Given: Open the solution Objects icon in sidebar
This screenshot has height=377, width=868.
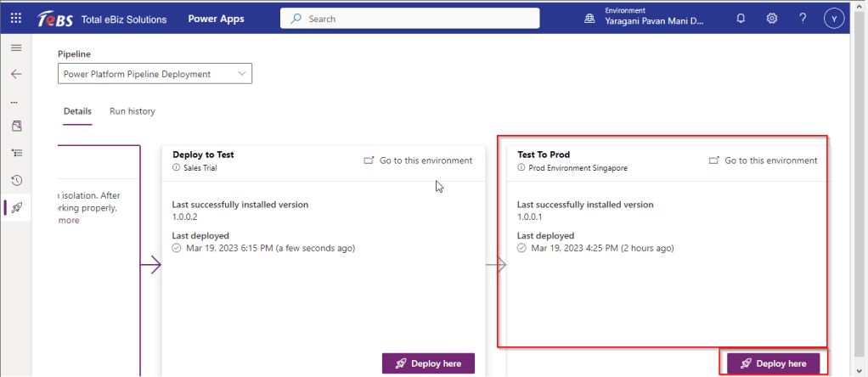Looking at the screenshot, I should click(x=16, y=127).
